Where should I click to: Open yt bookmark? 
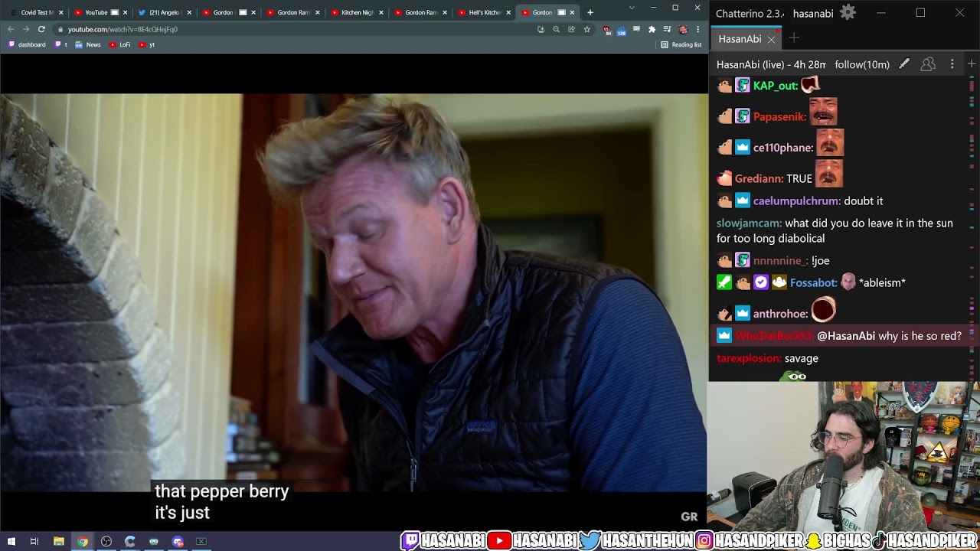[147, 44]
